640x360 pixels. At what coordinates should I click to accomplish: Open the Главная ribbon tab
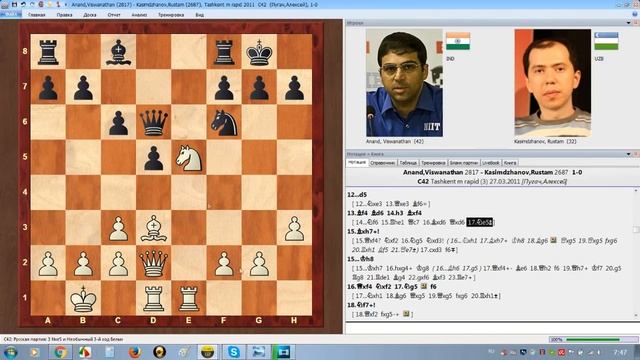[37, 15]
